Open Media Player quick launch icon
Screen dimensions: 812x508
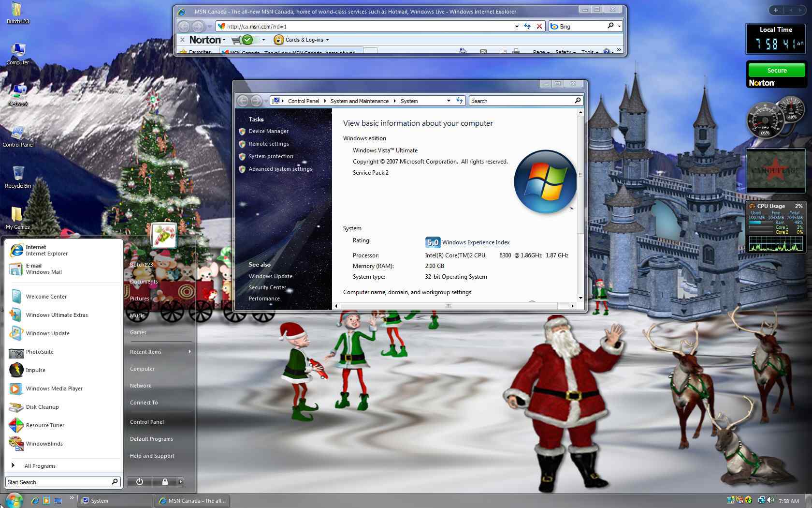(46, 501)
